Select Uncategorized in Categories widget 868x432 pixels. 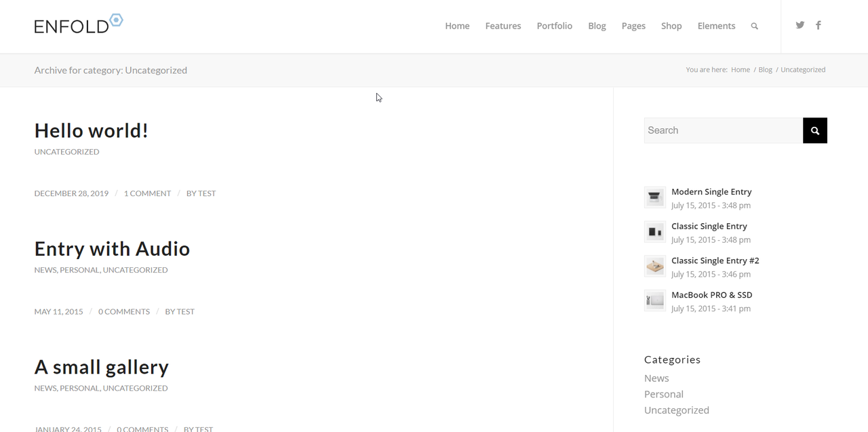tap(677, 410)
